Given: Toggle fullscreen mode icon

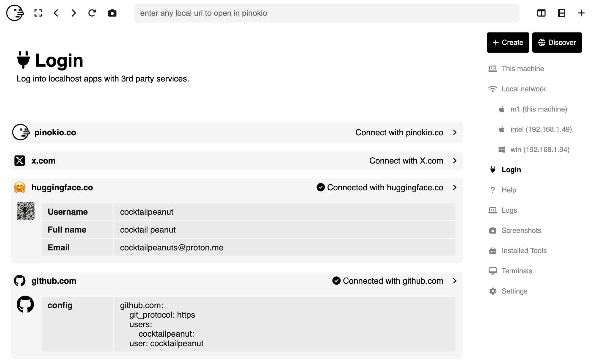Looking at the screenshot, I should pyautogui.click(x=38, y=13).
